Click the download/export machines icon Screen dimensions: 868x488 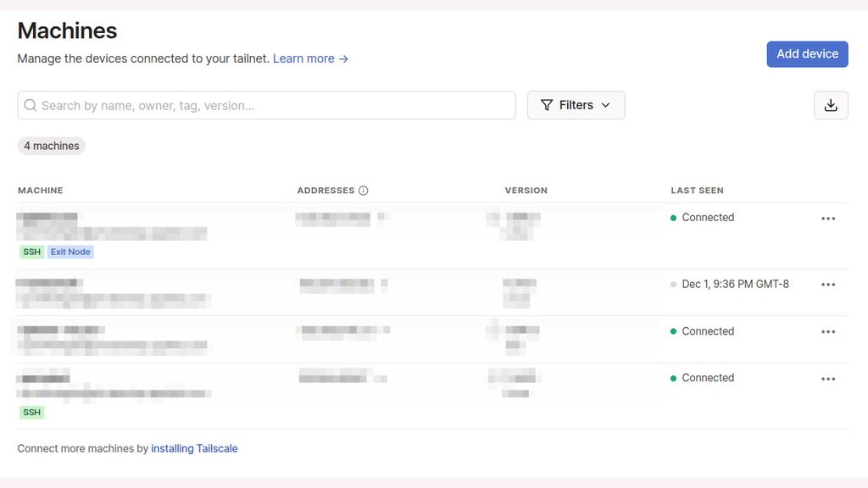click(831, 105)
